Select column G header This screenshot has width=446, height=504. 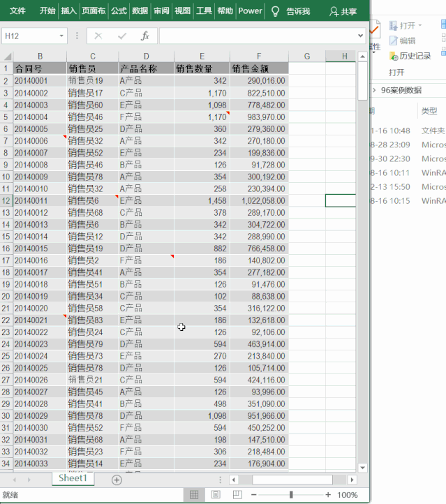pyautogui.click(x=307, y=57)
